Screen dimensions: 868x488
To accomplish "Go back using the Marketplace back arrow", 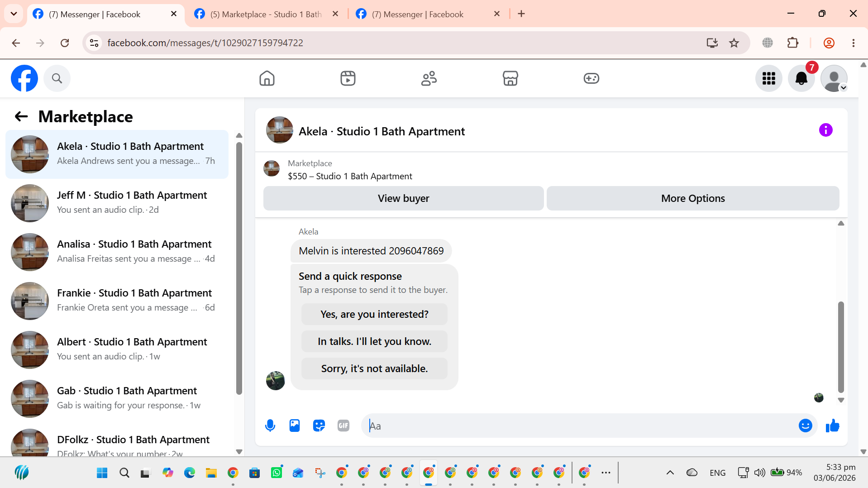I will click(21, 117).
